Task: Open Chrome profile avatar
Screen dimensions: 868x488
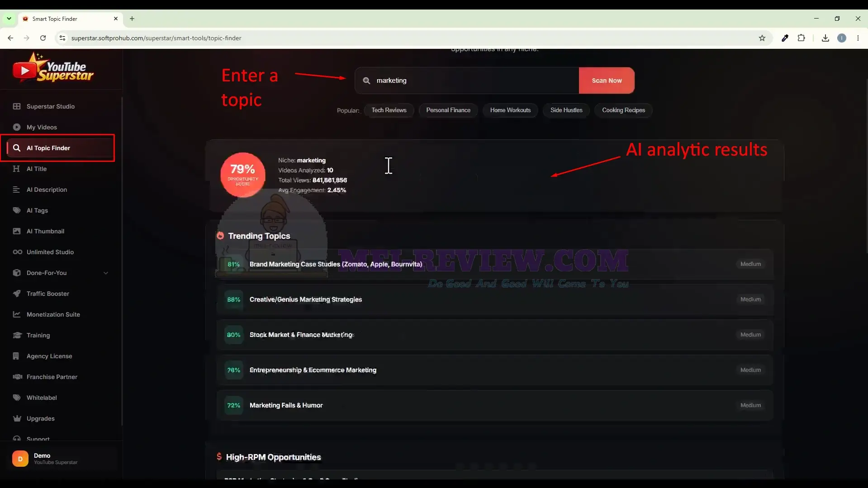Action: click(841, 38)
